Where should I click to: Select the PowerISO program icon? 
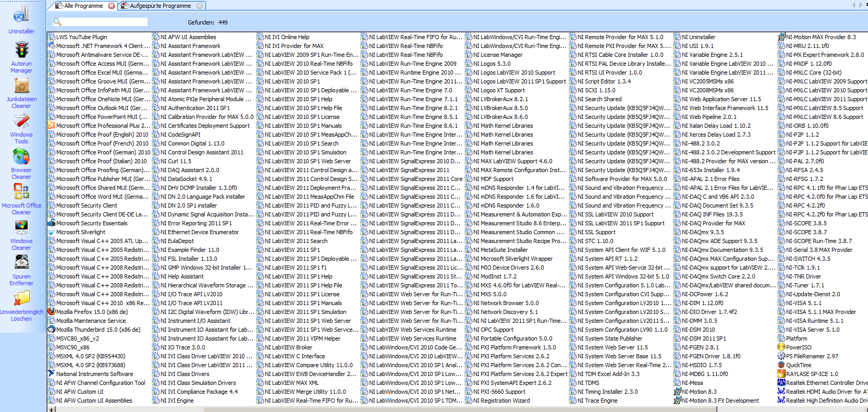(781, 347)
